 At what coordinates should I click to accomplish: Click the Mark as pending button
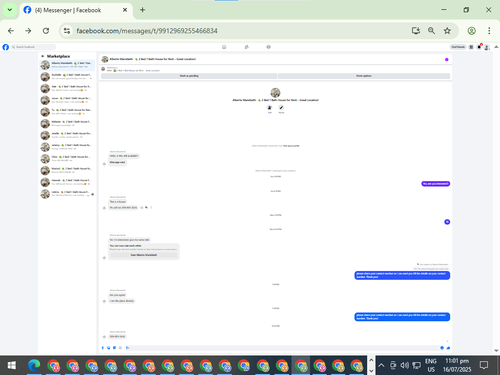pos(189,76)
